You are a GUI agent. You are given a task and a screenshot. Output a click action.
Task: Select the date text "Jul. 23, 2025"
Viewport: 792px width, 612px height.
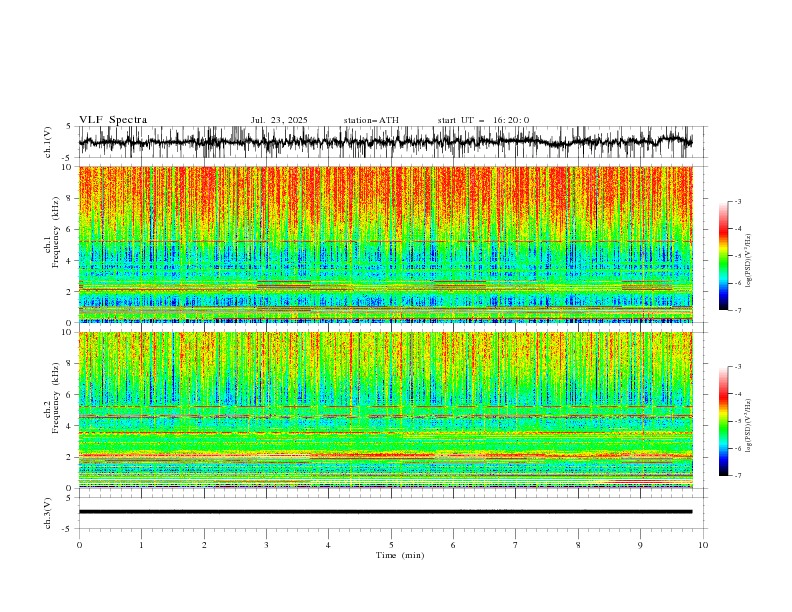pos(279,120)
